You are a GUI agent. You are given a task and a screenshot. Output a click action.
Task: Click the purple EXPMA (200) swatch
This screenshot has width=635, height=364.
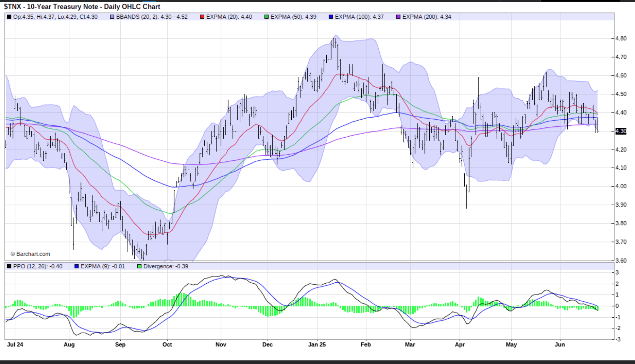(398, 17)
